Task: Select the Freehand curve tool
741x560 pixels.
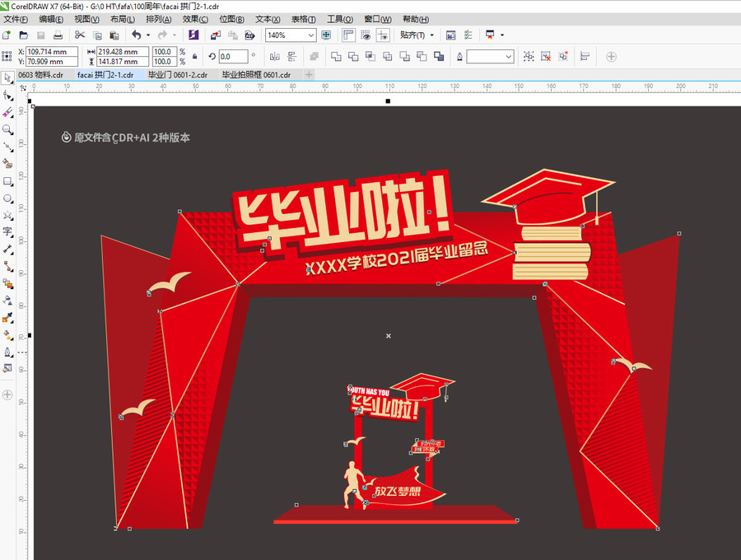Action: coord(7,147)
